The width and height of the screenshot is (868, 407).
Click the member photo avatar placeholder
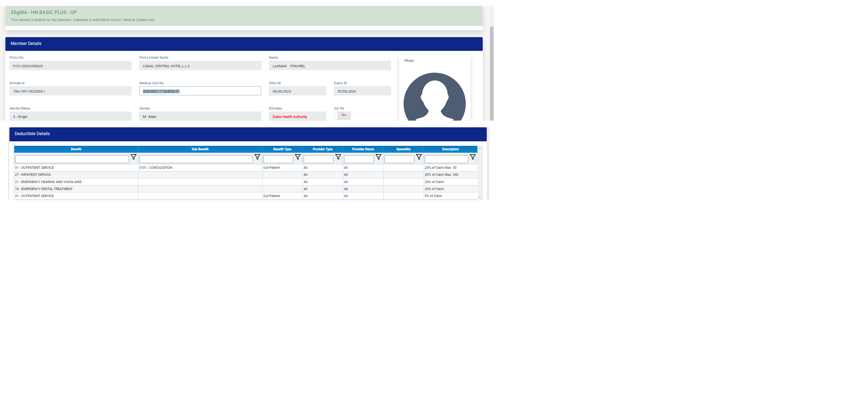(x=434, y=98)
